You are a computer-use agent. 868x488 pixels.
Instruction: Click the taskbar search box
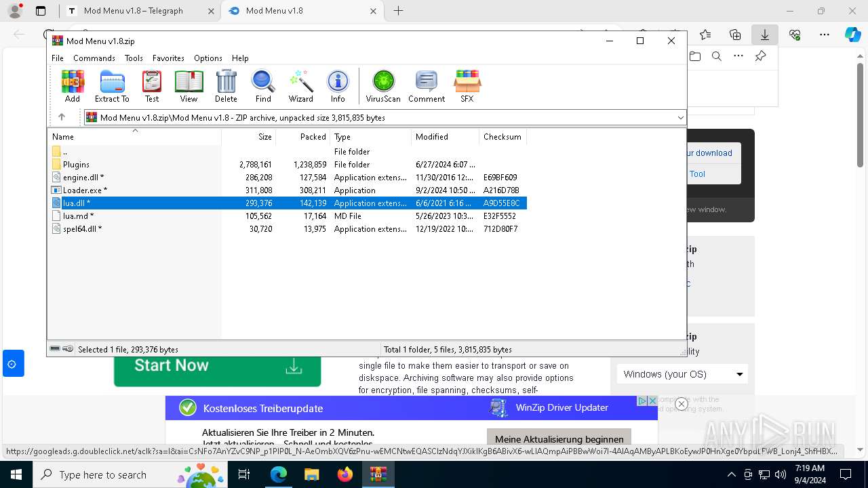coord(130,474)
